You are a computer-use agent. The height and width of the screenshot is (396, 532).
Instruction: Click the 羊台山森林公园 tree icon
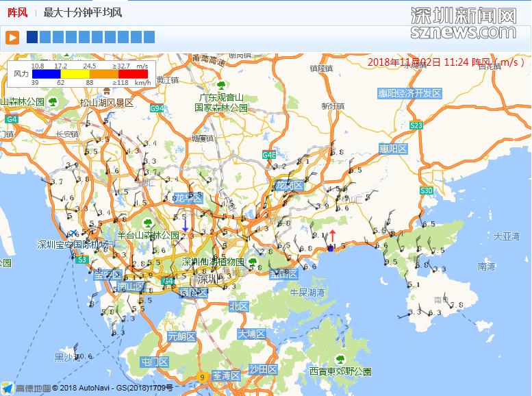point(147,223)
